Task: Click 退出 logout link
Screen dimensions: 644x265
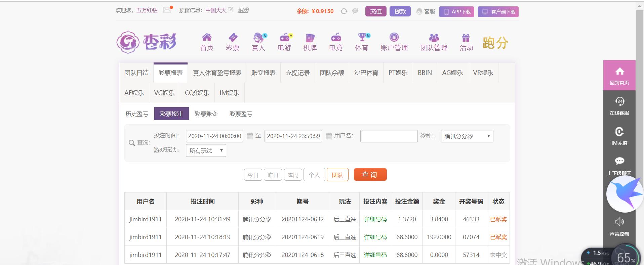Action: (243, 10)
